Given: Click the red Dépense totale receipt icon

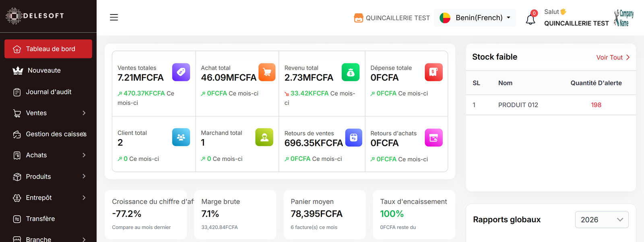Looking at the screenshot, I should pos(433,72).
